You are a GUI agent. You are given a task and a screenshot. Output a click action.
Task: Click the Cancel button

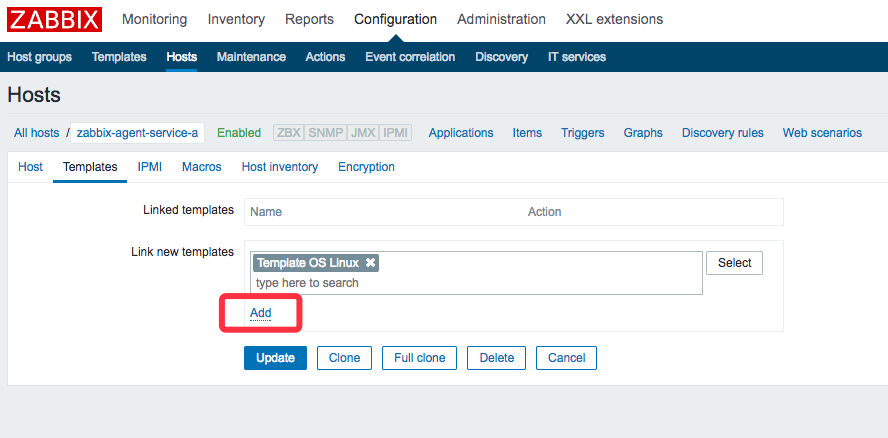pos(566,358)
